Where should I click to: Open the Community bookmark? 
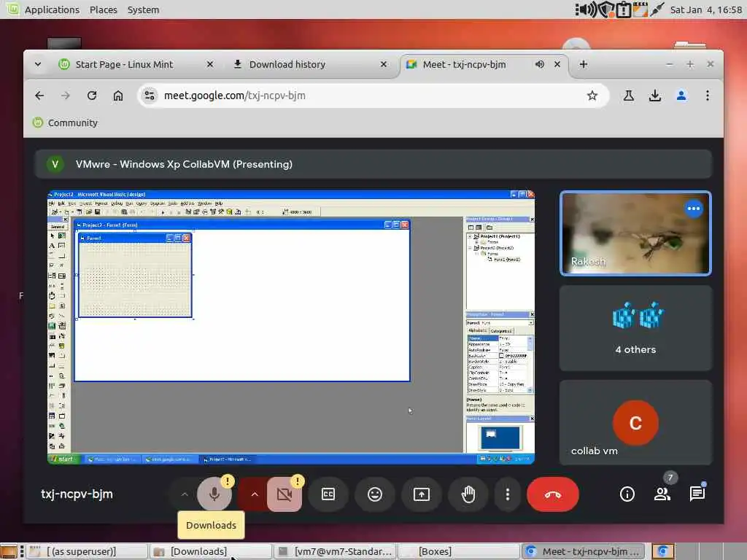pyautogui.click(x=65, y=122)
